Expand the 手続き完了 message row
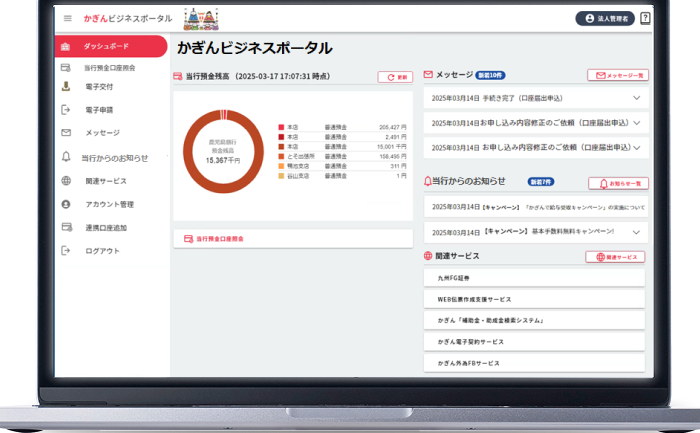 coord(637,98)
